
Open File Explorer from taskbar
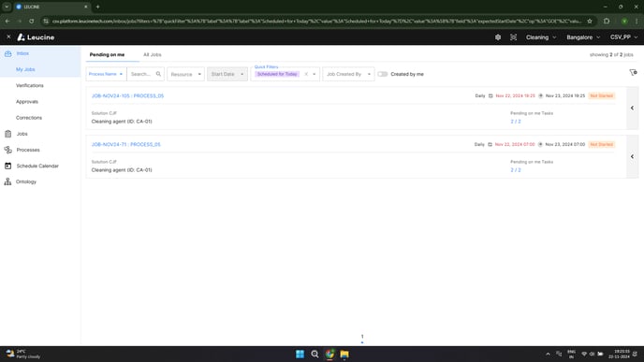click(344, 354)
